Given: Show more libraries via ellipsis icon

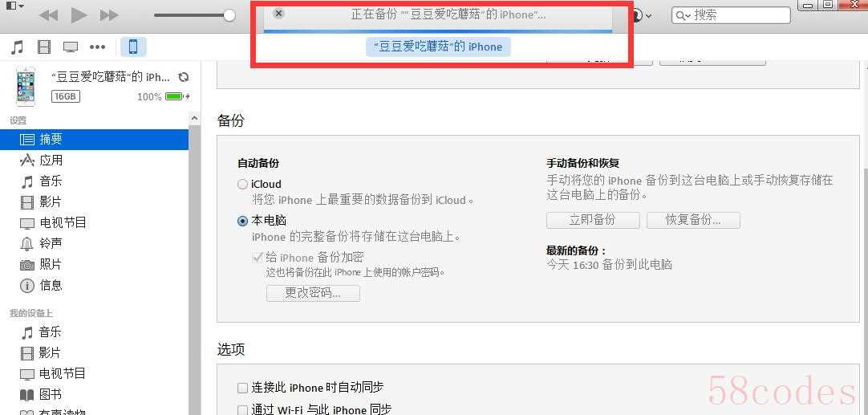Looking at the screenshot, I should tap(97, 47).
